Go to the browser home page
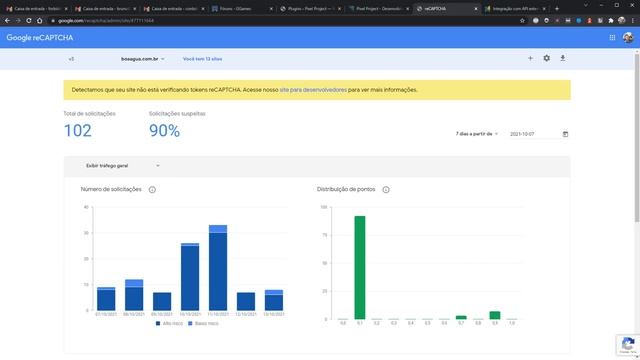 40,20
